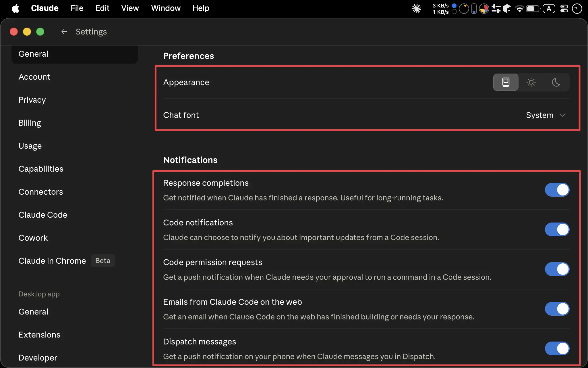Click the 'Code permission requests' label text

212,262
